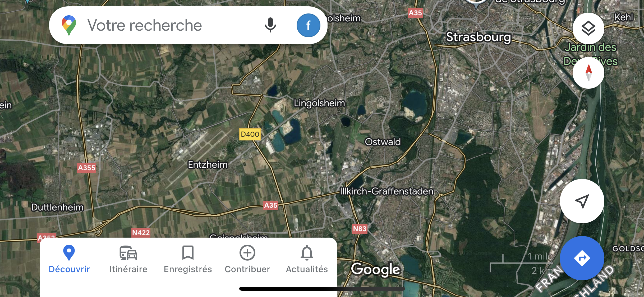Select the Ostwald map label

point(383,142)
